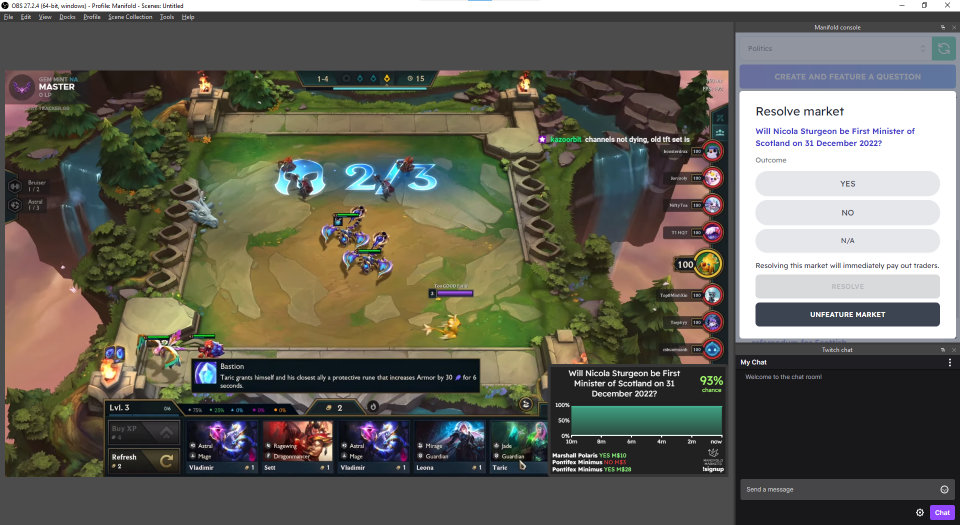Click the green refresh icon in Manifold console
Viewport: 960px width, 525px height.
pyautogui.click(x=943, y=48)
